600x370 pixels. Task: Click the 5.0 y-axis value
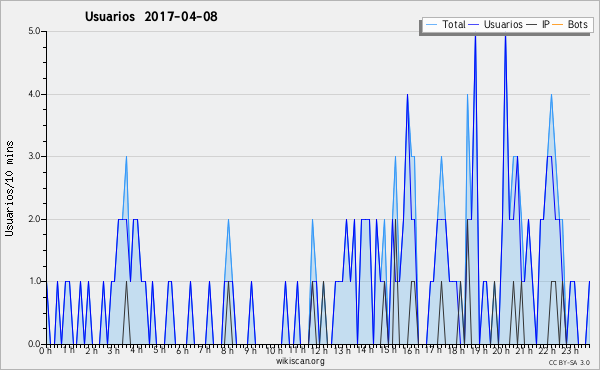(34, 31)
